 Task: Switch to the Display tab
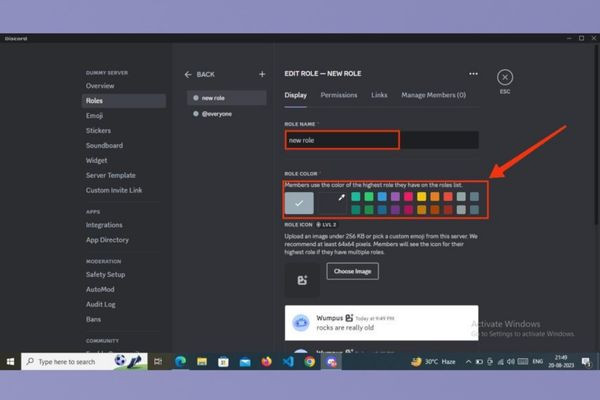pos(295,95)
